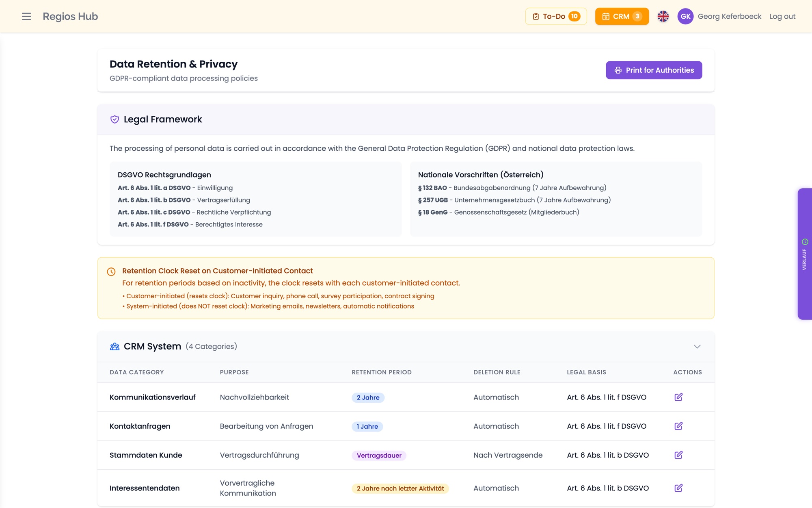
Task: Open Georg Keferboeck profile name
Action: 730,16
